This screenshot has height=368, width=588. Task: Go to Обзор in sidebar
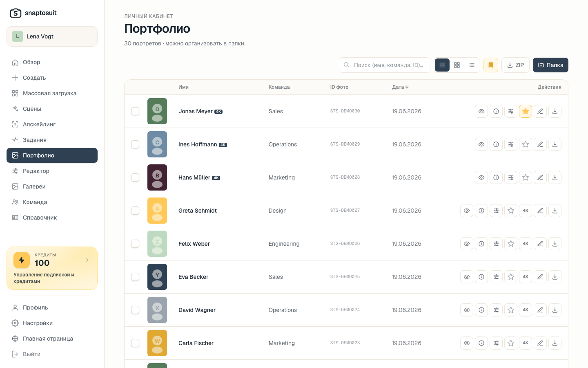52,62
